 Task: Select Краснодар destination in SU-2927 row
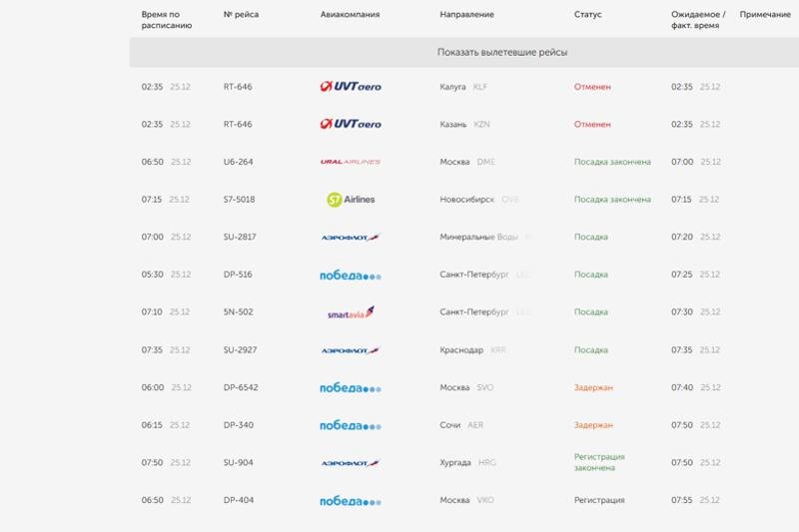click(461, 350)
